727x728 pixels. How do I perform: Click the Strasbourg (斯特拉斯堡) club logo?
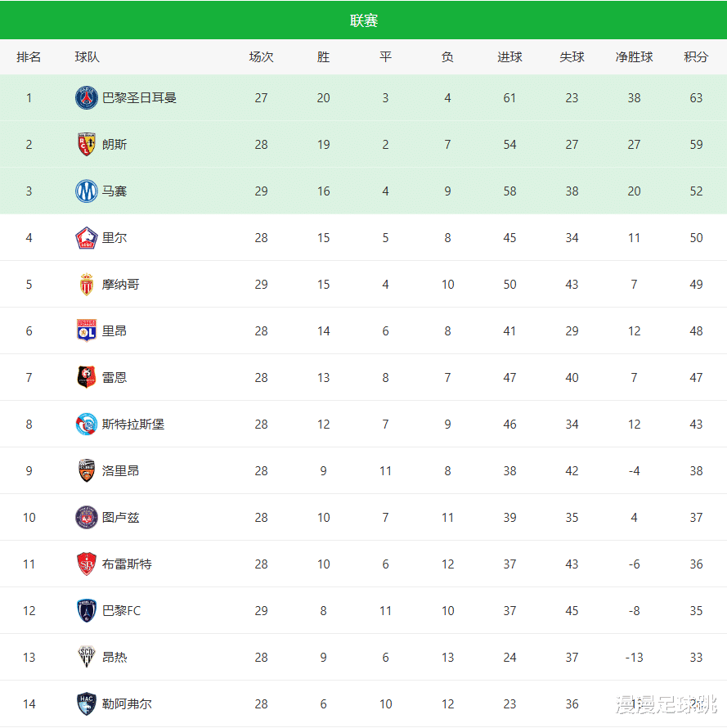coord(87,425)
